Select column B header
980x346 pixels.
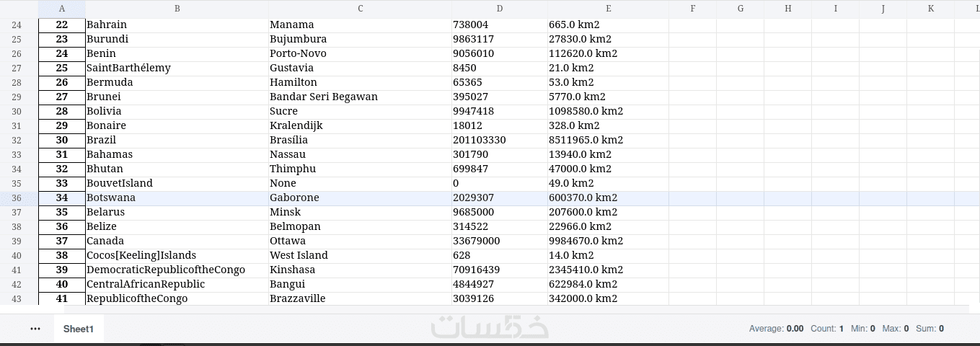pos(177,9)
